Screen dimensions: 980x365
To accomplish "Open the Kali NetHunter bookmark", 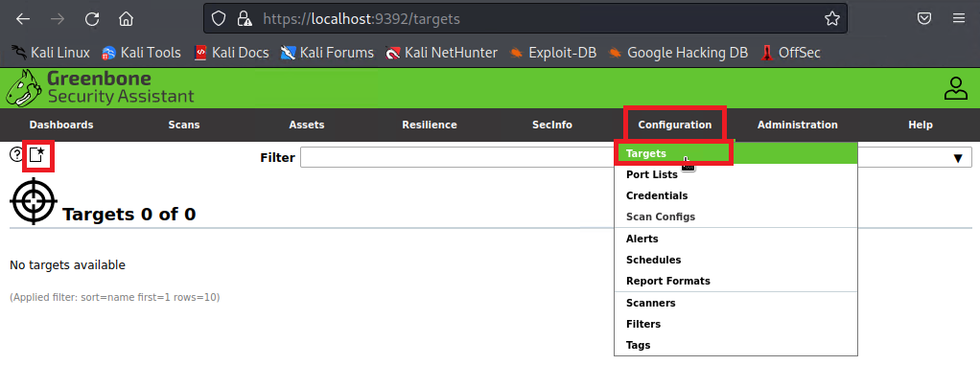I will tap(441, 53).
